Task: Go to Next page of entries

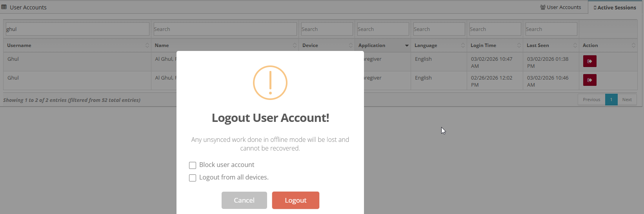Action: pyautogui.click(x=627, y=100)
